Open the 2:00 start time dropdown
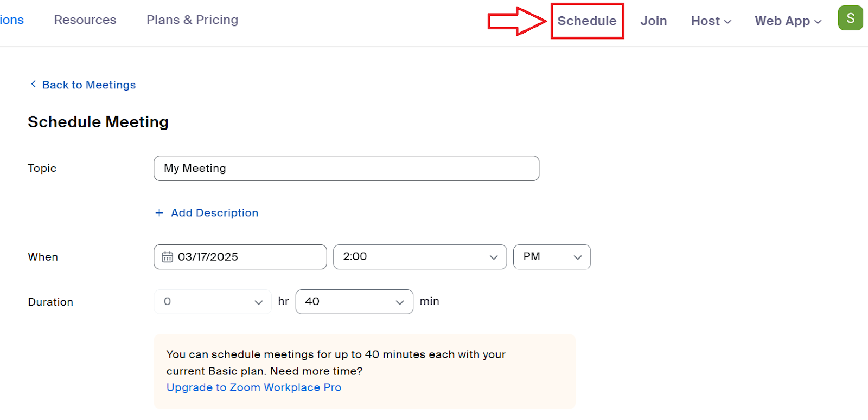 pyautogui.click(x=419, y=257)
